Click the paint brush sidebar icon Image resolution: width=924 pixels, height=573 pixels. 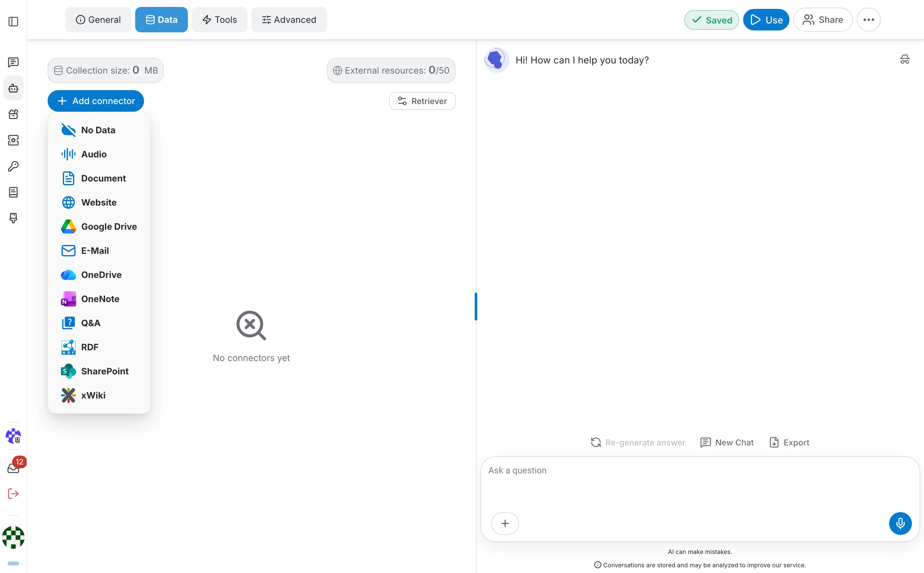point(13,218)
